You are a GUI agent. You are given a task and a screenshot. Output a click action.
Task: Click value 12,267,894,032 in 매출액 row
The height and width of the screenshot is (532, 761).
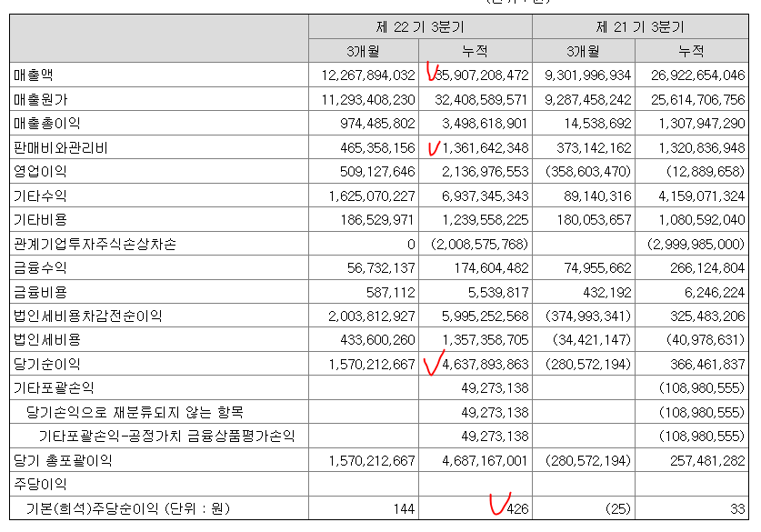[368, 75]
